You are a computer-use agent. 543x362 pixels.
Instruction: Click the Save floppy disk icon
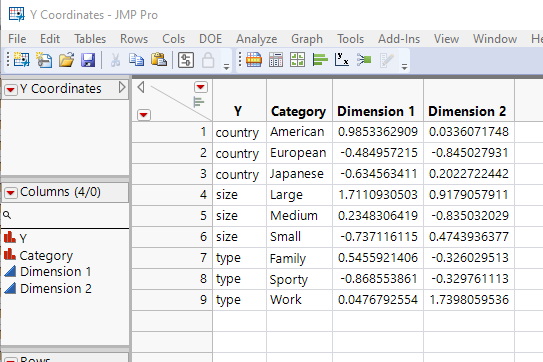click(x=88, y=60)
